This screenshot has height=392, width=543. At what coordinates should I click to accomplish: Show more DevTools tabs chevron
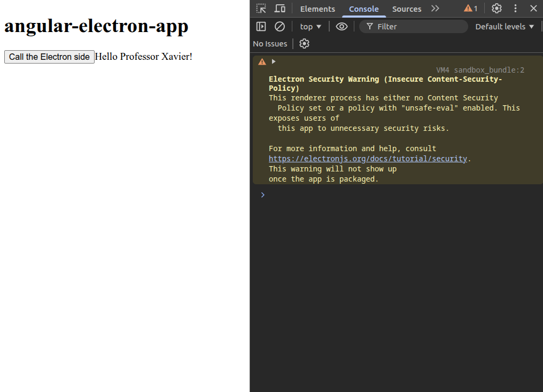point(435,9)
